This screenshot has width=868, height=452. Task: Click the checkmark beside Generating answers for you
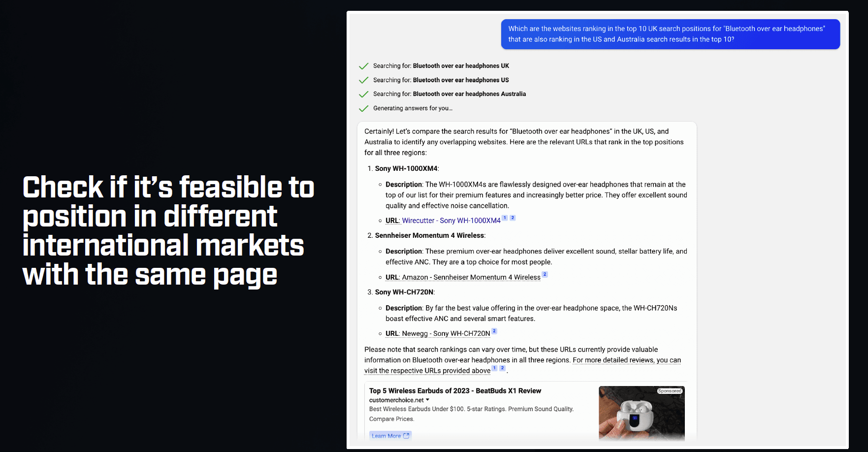364,108
